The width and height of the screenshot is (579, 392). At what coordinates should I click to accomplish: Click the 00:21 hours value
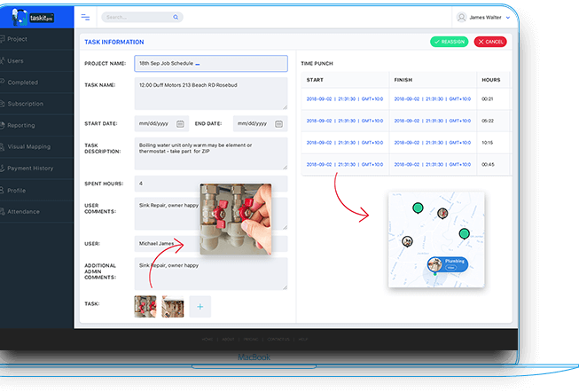(x=488, y=99)
